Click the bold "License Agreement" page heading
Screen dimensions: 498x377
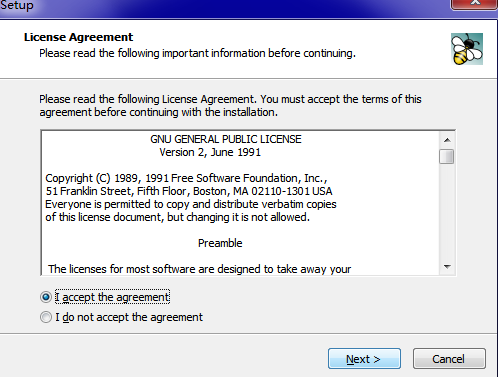[78, 37]
